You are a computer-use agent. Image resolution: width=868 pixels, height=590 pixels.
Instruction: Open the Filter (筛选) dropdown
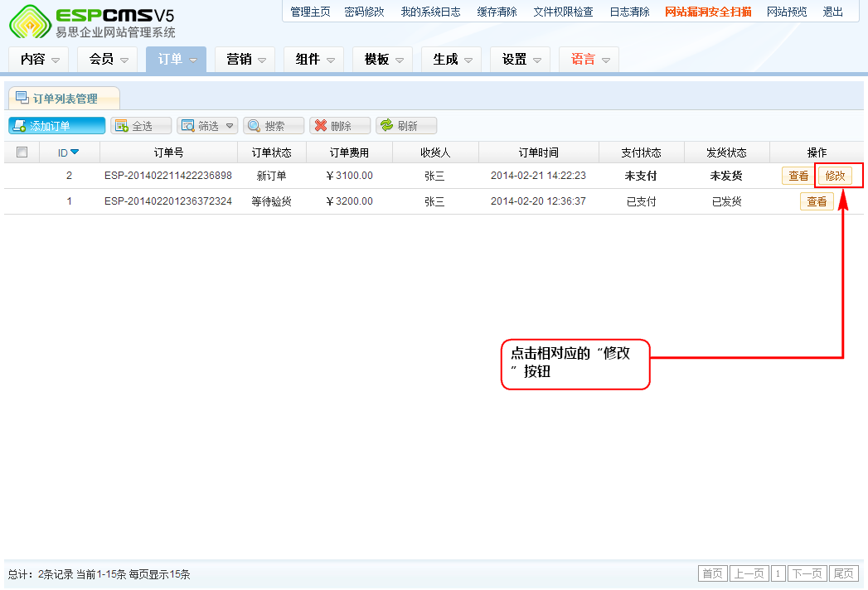207,126
